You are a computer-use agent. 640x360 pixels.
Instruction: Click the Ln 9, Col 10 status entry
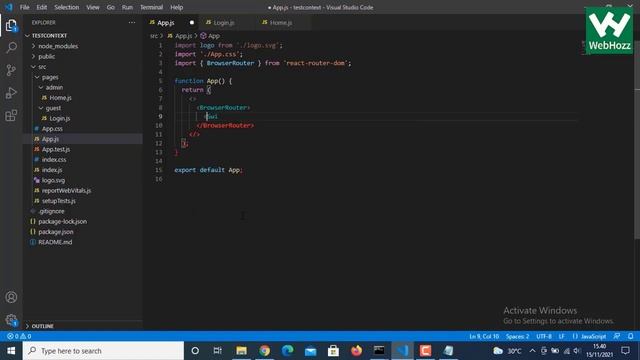(x=484, y=336)
